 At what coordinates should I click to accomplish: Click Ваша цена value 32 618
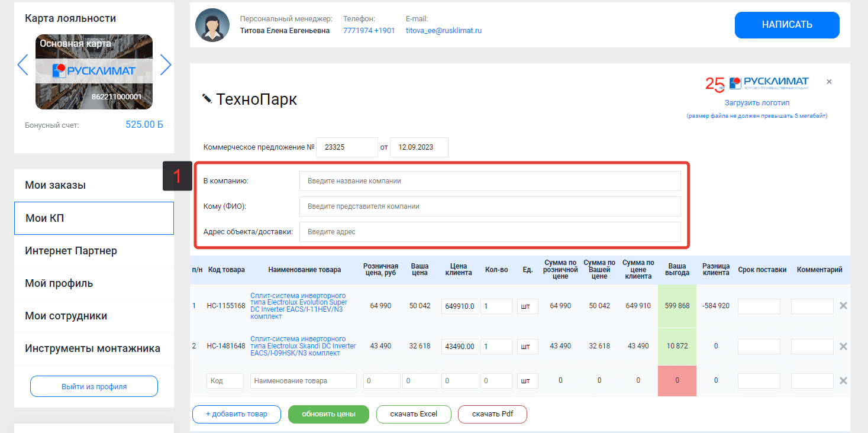point(420,346)
